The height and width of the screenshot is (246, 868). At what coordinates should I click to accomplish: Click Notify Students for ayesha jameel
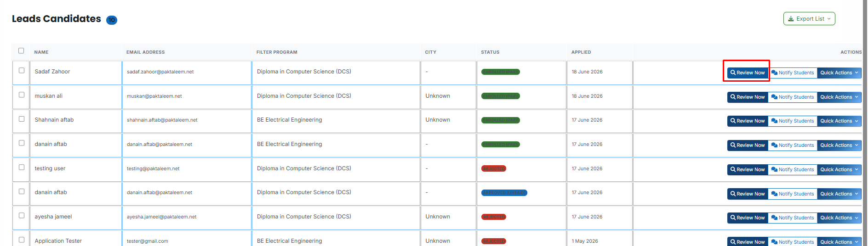[x=793, y=218]
